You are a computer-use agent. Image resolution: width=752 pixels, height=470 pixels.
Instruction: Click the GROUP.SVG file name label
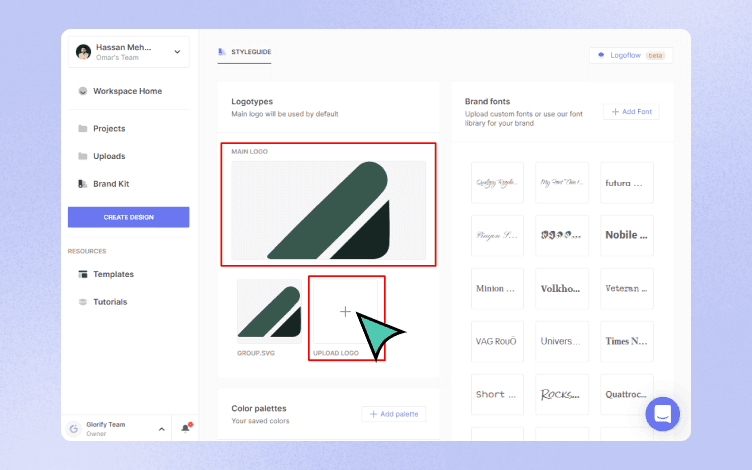tap(256, 353)
